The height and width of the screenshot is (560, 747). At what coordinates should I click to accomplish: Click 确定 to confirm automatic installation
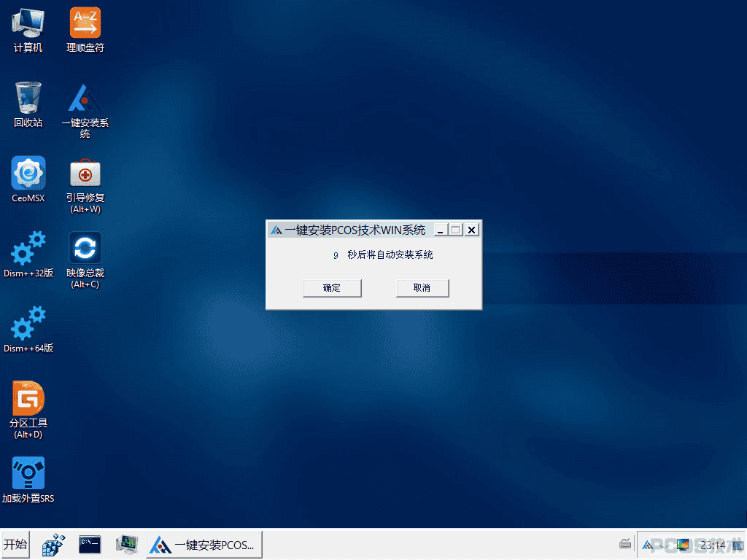[x=332, y=288]
